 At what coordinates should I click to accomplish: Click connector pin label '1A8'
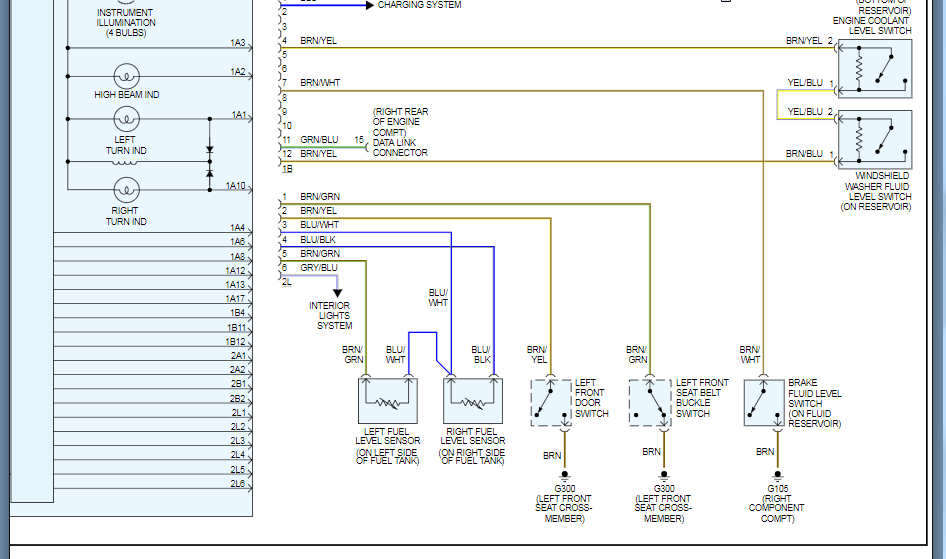tap(237, 257)
